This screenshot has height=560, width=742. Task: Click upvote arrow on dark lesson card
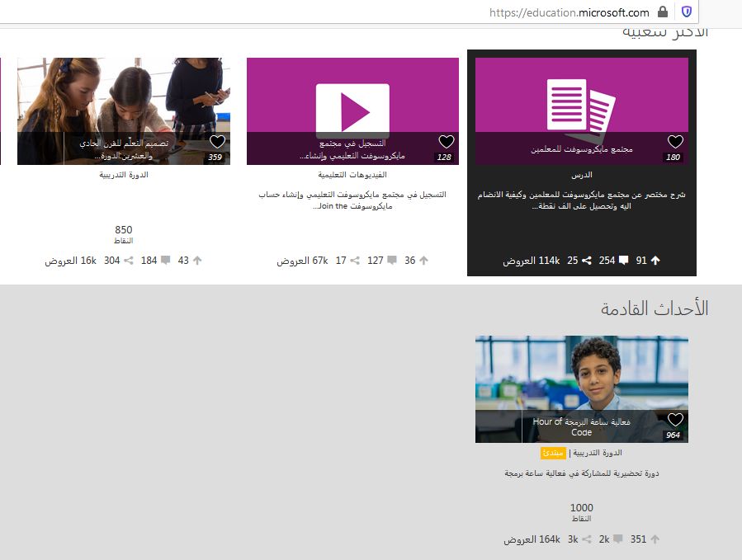click(x=656, y=261)
